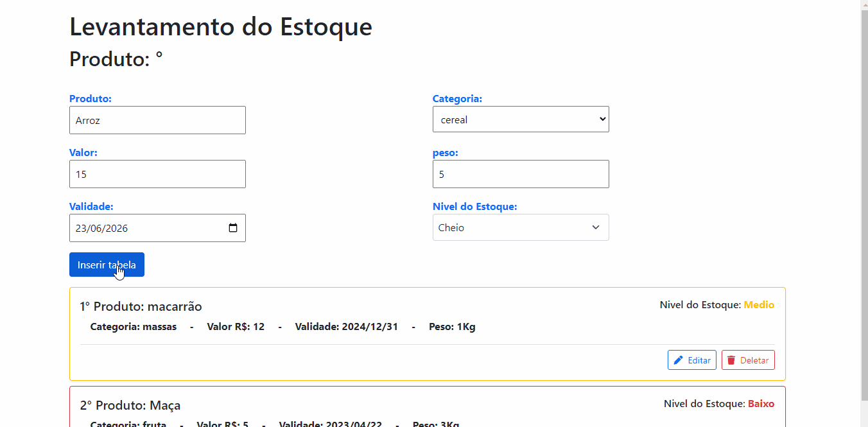The height and width of the screenshot is (427, 868).
Task: Click the blue Valor label
Action: [x=83, y=153]
